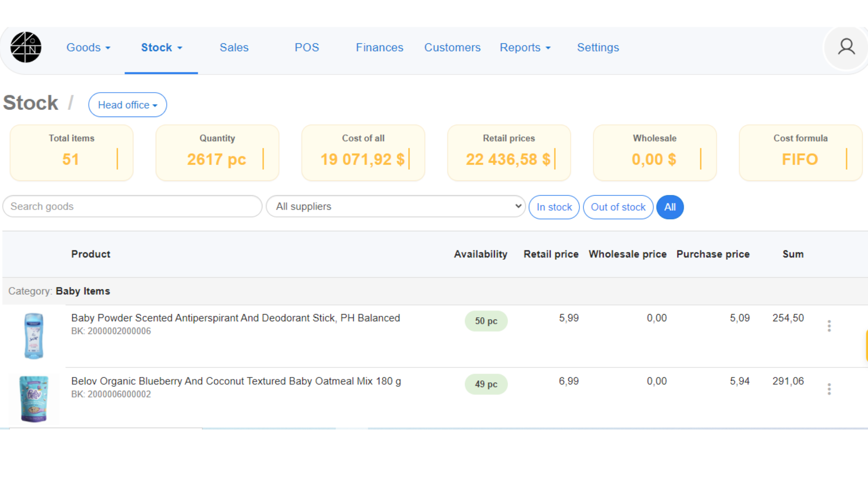Expand the Head office location dropdown
The height and width of the screenshot is (488, 868).
127,105
